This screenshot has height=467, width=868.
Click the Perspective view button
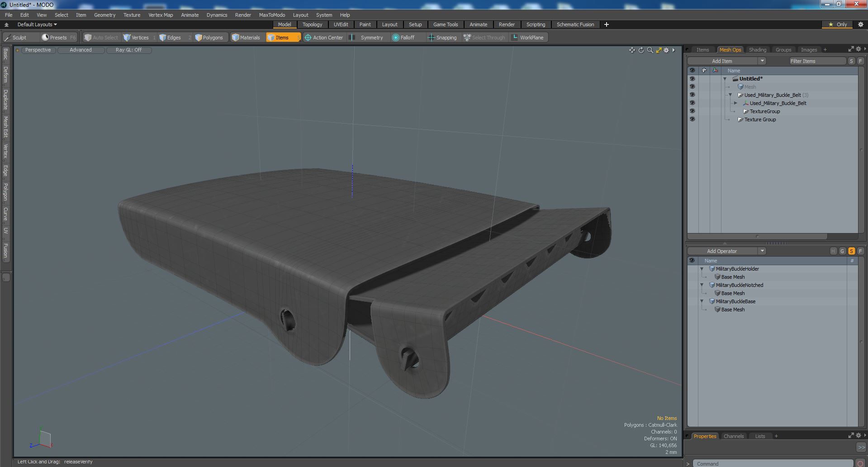(x=38, y=50)
